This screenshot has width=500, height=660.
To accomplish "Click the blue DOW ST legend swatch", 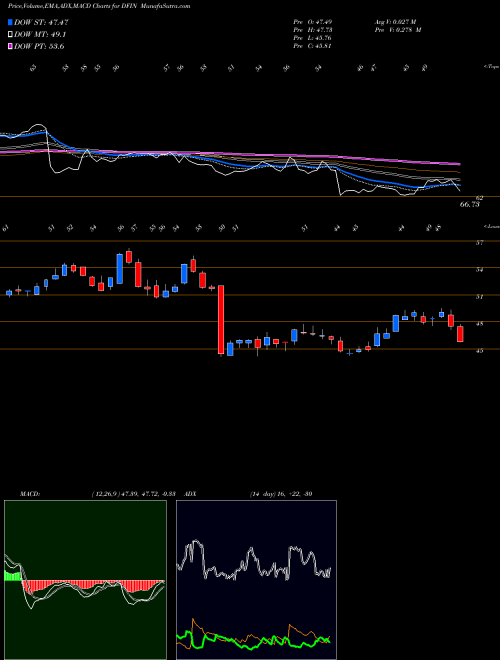I will [x=10, y=22].
